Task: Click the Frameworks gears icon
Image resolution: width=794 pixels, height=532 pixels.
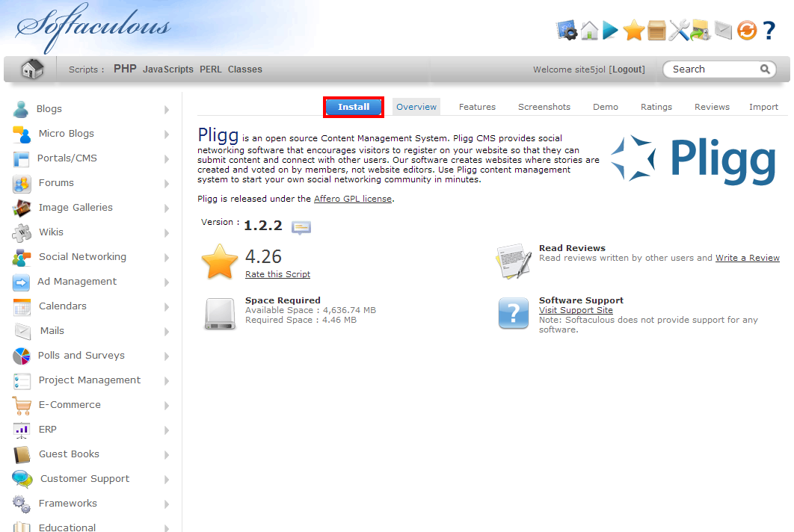Action: 22,504
